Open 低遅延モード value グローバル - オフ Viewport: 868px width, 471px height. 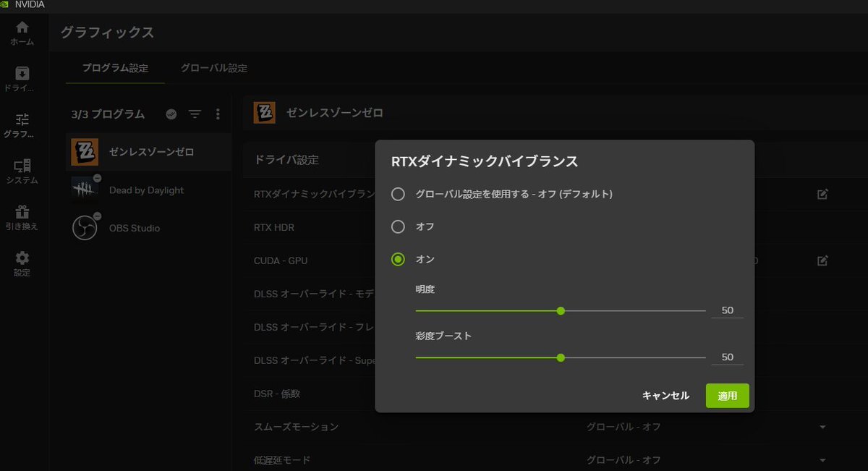[x=624, y=460]
